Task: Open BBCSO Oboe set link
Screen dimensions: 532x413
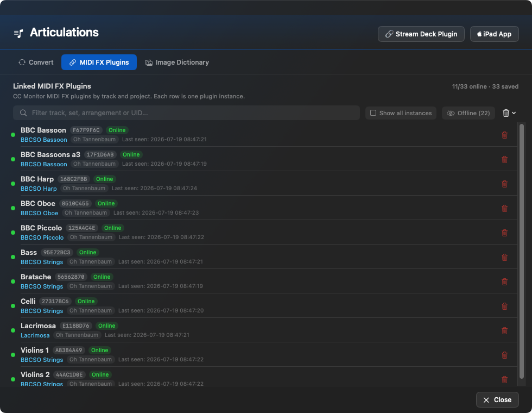Action: pos(39,213)
